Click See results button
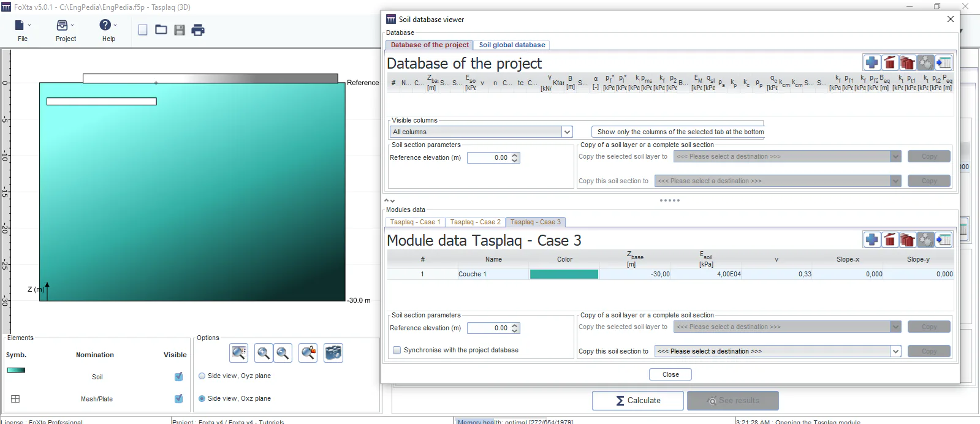Screen dimensions: 980x424 [733, 401]
